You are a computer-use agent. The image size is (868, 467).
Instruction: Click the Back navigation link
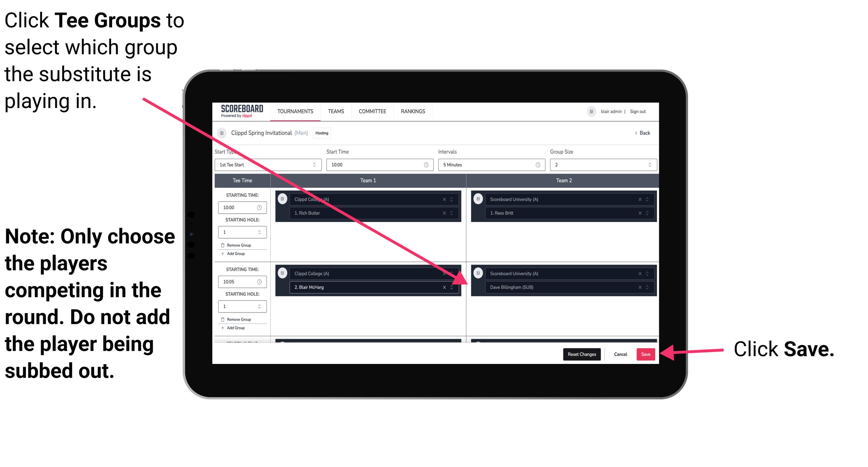coord(644,133)
